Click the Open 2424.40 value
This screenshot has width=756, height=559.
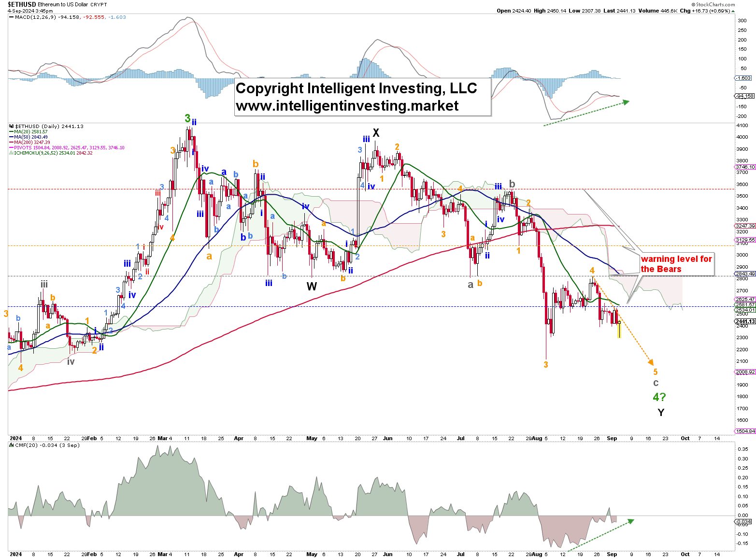coord(514,11)
